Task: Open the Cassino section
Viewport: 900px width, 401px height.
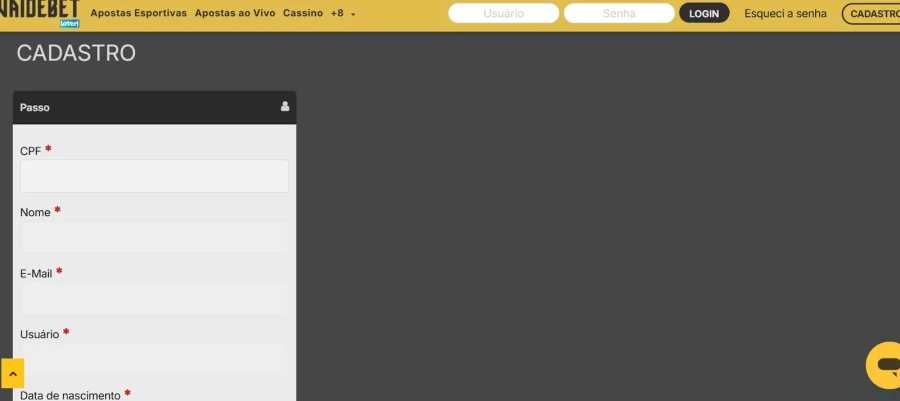Action: 303,14
